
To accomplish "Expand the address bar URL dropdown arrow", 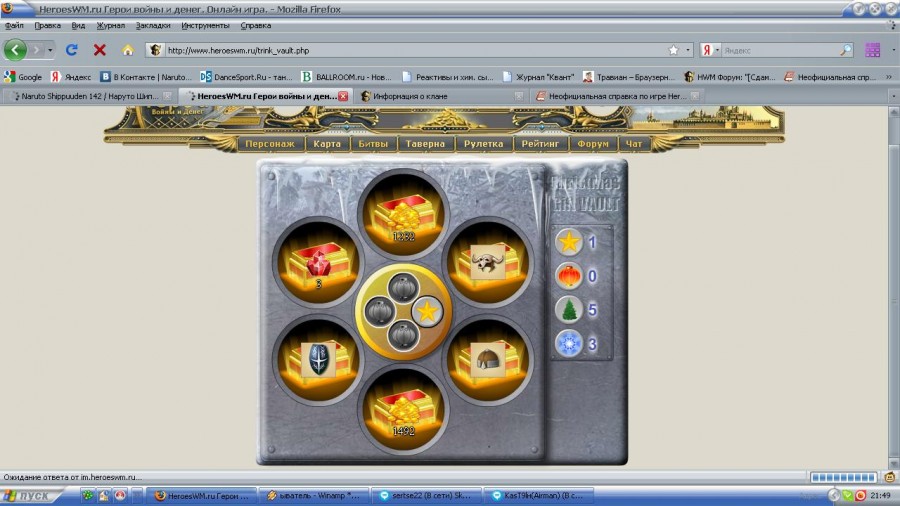I will 688,50.
